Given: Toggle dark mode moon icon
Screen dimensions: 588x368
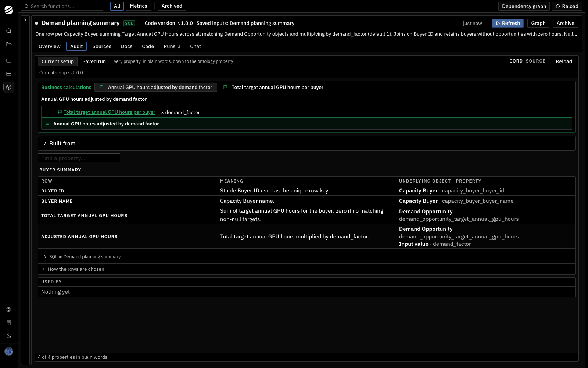Looking at the screenshot, I should click(x=9, y=336).
